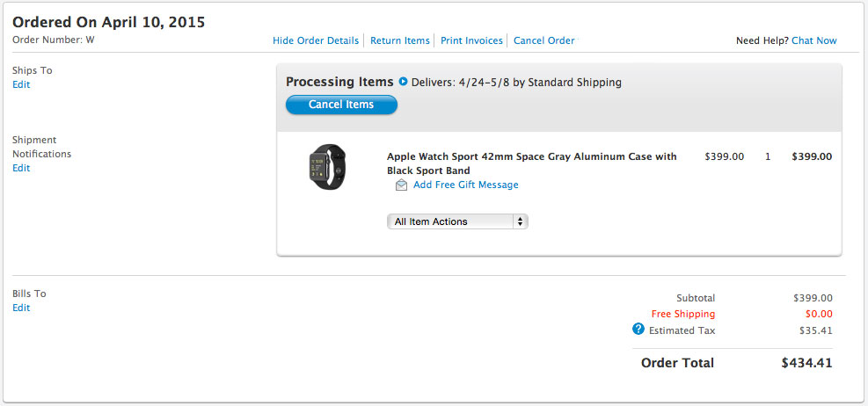Edit the Bills To information

21,308
